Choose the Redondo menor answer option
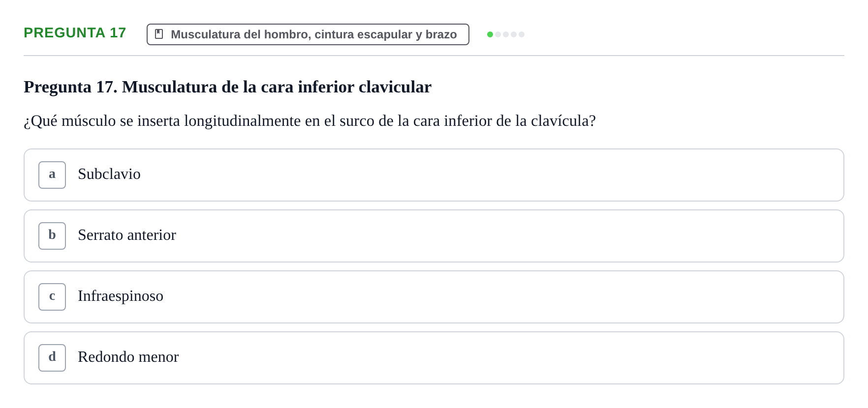The height and width of the screenshot is (408, 868). coord(434,358)
